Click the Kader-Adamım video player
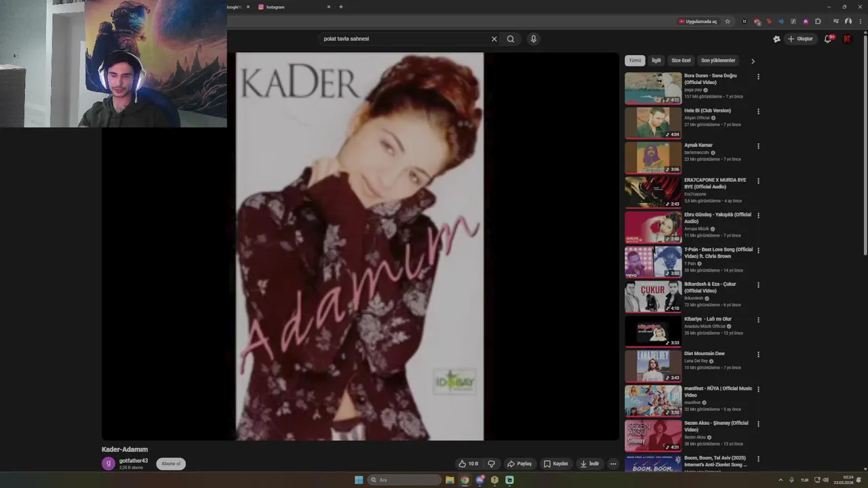 click(x=360, y=247)
